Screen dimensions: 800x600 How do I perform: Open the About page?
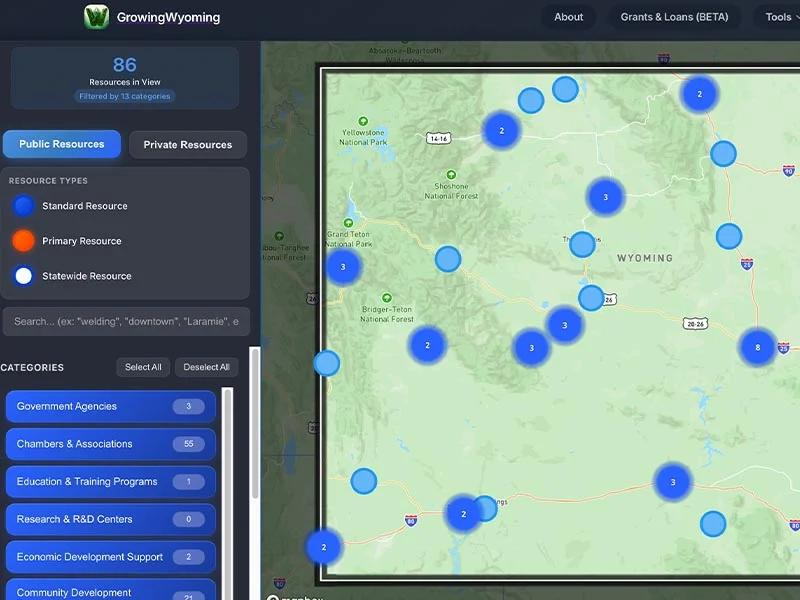pos(568,17)
